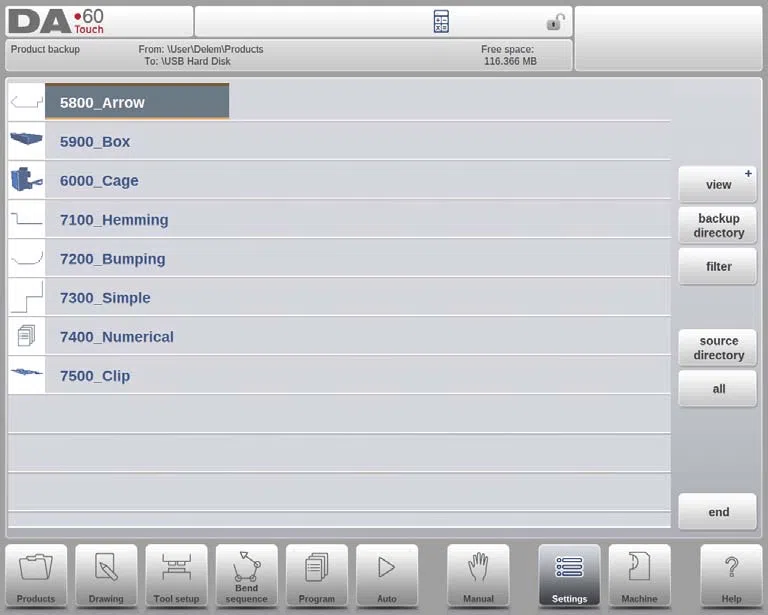Open the filter option
Image resolution: width=768 pixels, height=615 pixels.
click(x=718, y=266)
